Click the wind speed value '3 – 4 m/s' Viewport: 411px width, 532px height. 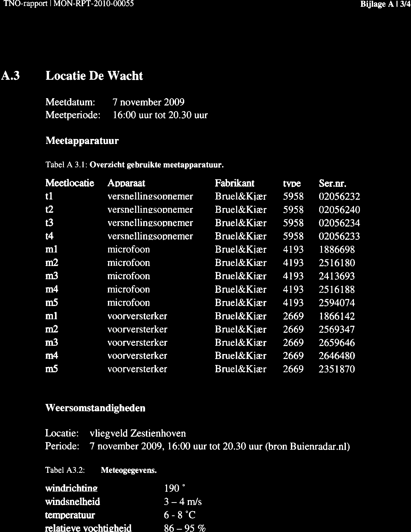(x=183, y=502)
